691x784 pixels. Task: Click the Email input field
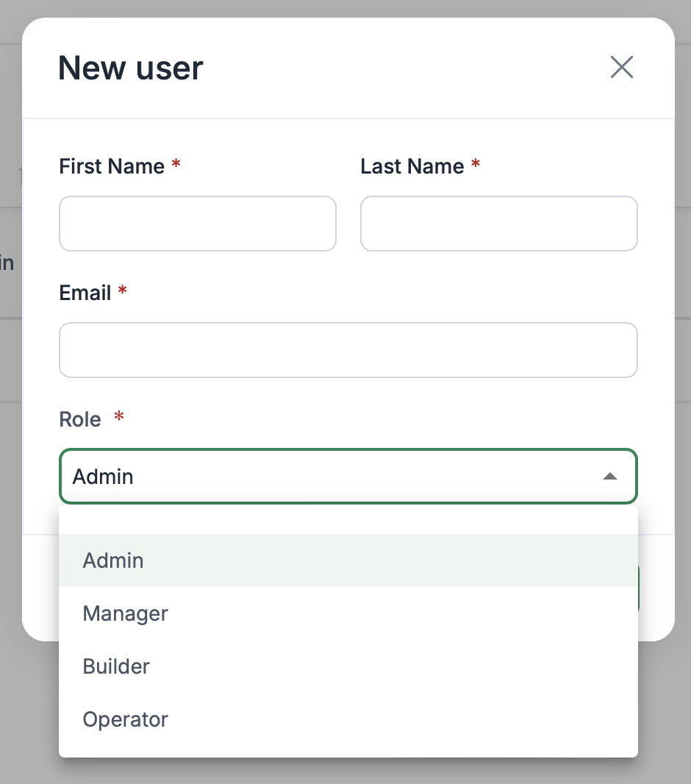348,350
